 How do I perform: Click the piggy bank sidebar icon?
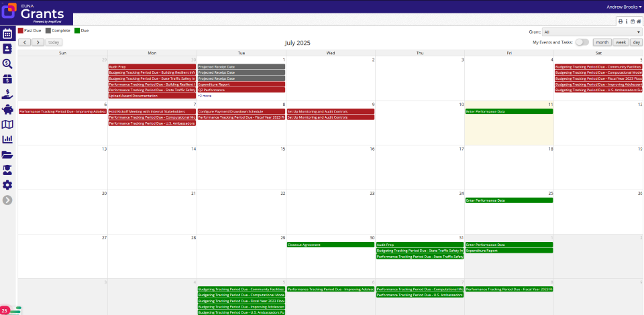(7, 109)
